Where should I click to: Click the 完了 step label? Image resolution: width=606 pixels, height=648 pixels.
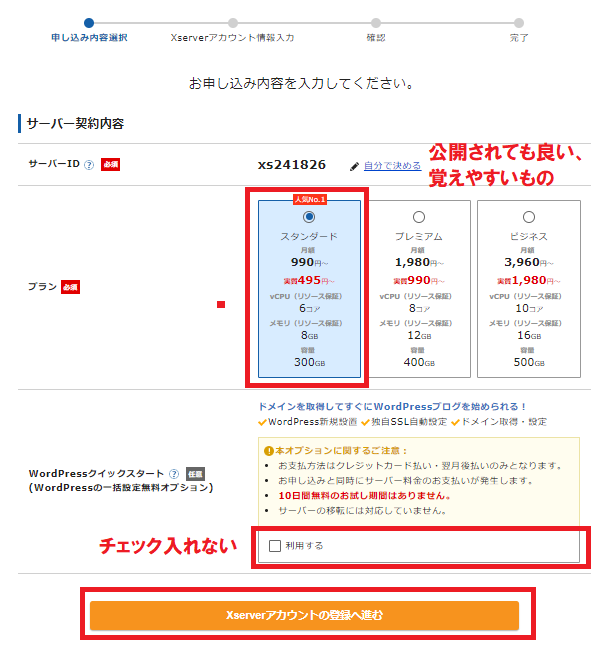[x=519, y=38]
